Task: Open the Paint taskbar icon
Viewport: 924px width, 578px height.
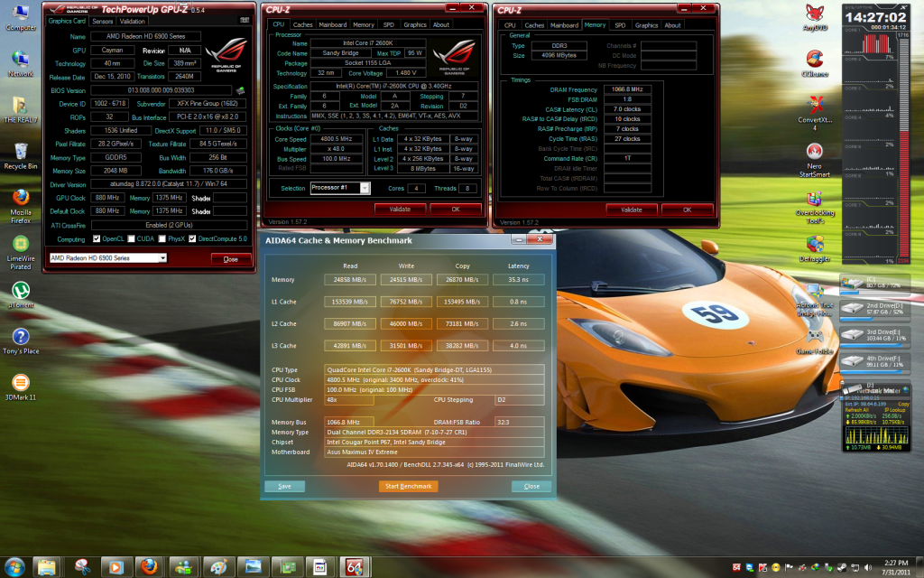Action: tap(218, 567)
